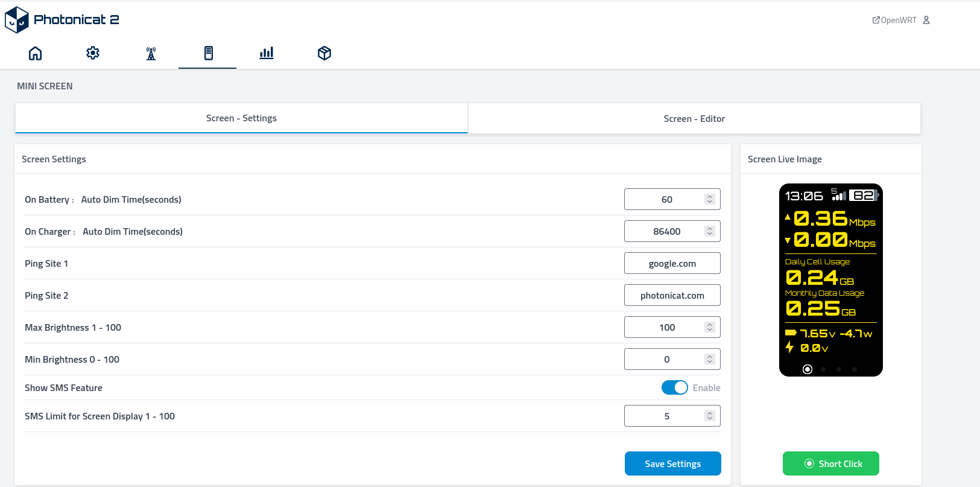Open the package cube icon
Image resolution: width=980 pixels, height=487 pixels.
click(x=324, y=53)
